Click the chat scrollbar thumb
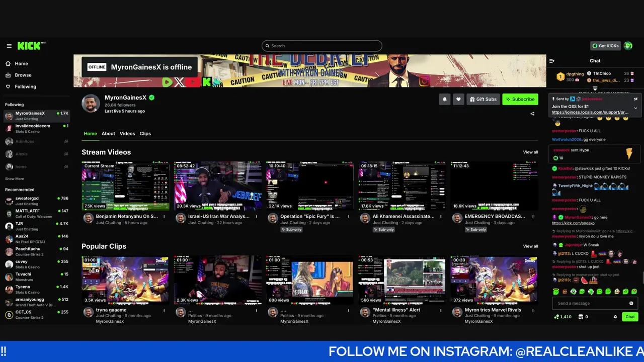644x362 pixels. (x=642, y=278)
